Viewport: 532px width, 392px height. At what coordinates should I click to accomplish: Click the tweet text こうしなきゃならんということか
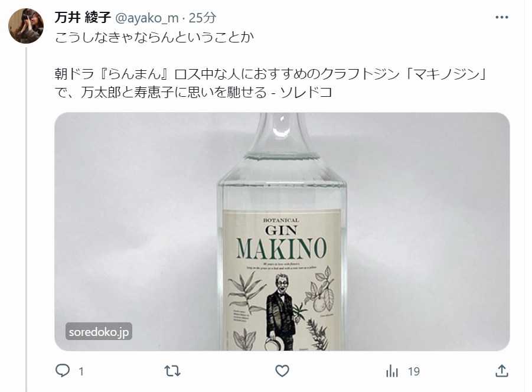[x=154, y=37]
